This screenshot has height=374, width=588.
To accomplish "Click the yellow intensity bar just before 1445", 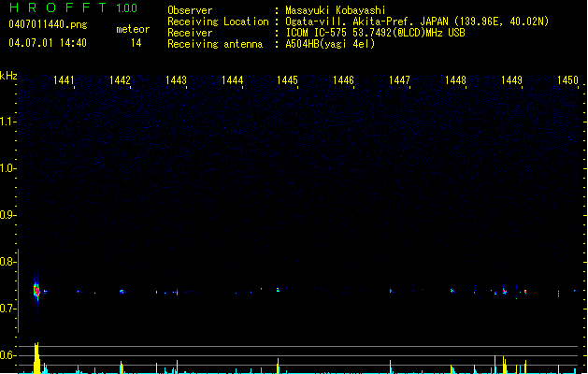I will tap(278, 367).
